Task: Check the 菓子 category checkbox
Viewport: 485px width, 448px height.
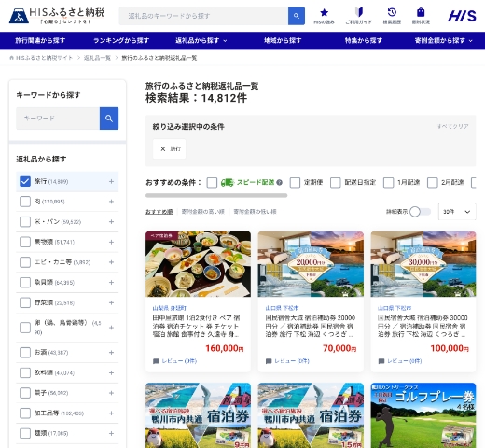Action: tap(25, 393)
